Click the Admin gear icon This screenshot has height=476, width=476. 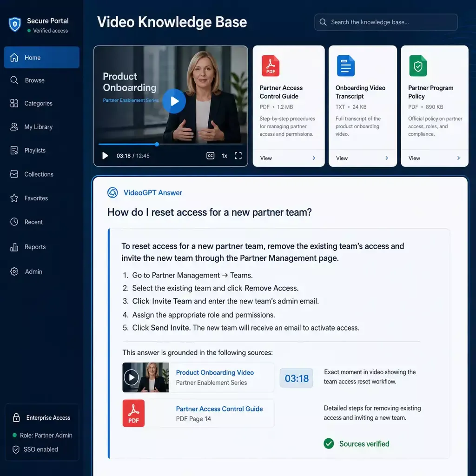coord(14,271)
